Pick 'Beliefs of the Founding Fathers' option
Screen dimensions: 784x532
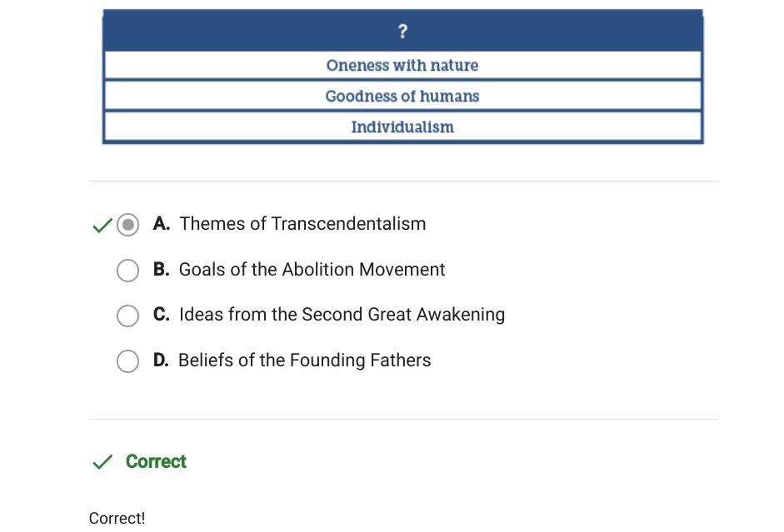pos(304,360)
